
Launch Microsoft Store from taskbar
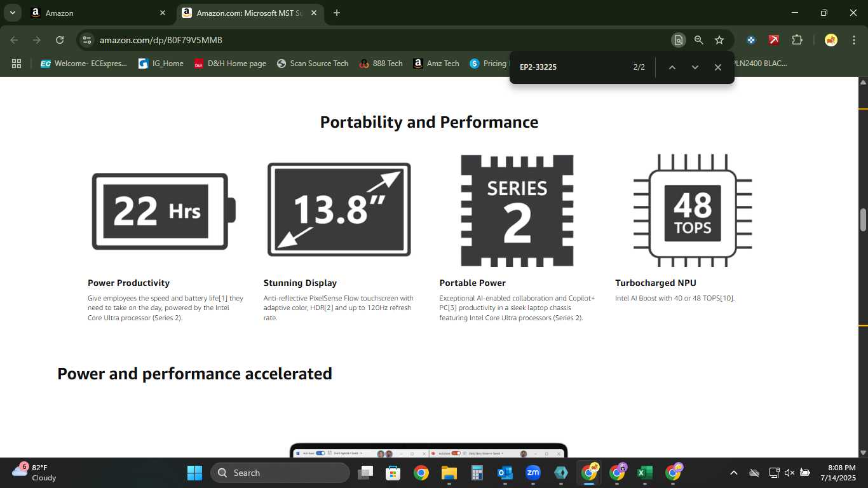click(x=393, y=473)
